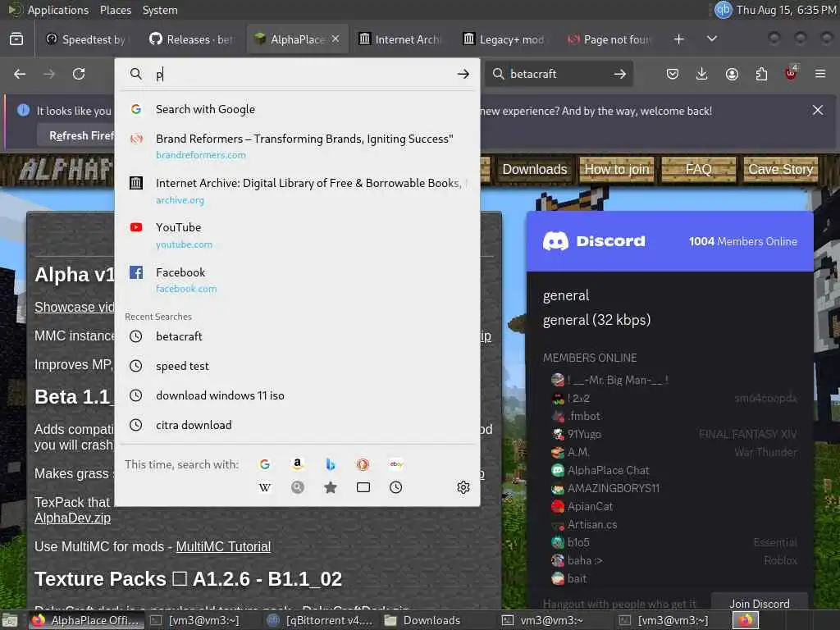Screen dimensions: 840x630
Task: Submit the betacraft search arrow
Action: (x=620, y=74)
